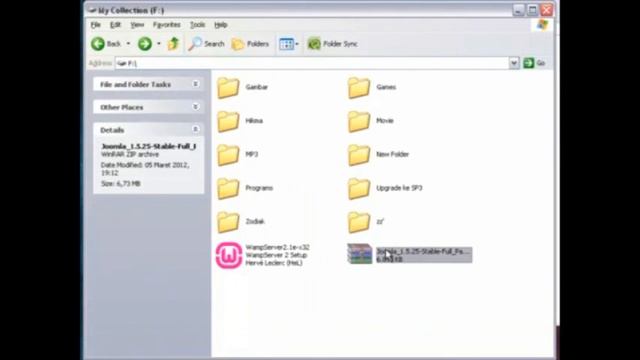640x360 pixels.
Task: Click the green Go arrow button
Action: click(x=529, y=63)
